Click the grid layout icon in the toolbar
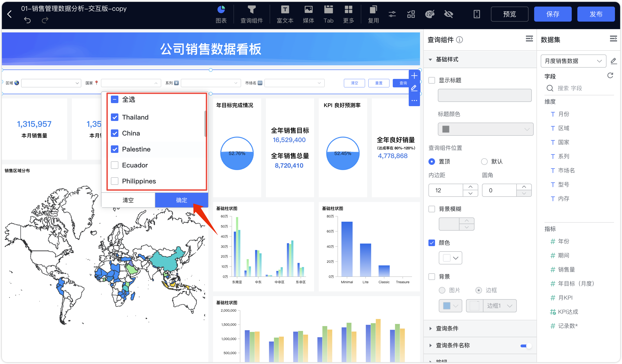Screen dimensions: 622x364 (411, 14)
